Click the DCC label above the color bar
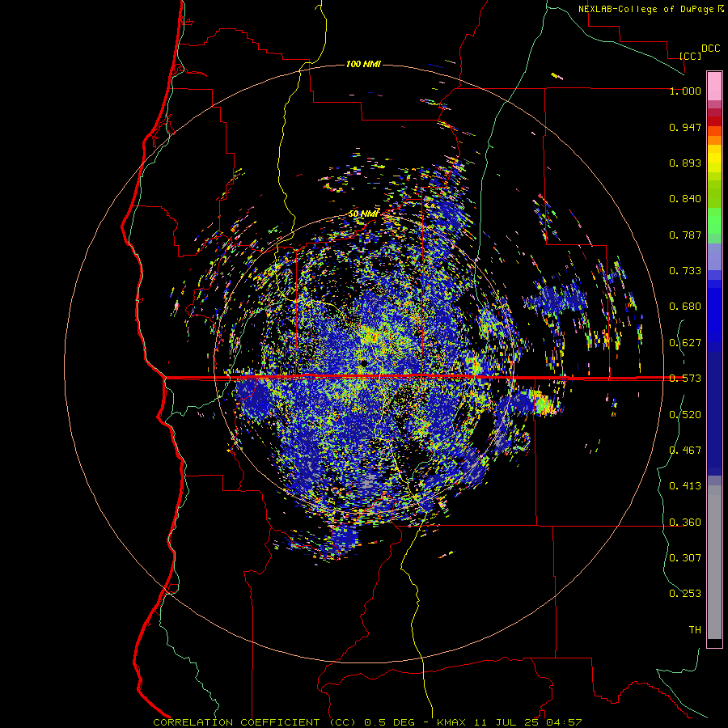The height and width of the screenshot is (728, 728). [x=710, y=49]
